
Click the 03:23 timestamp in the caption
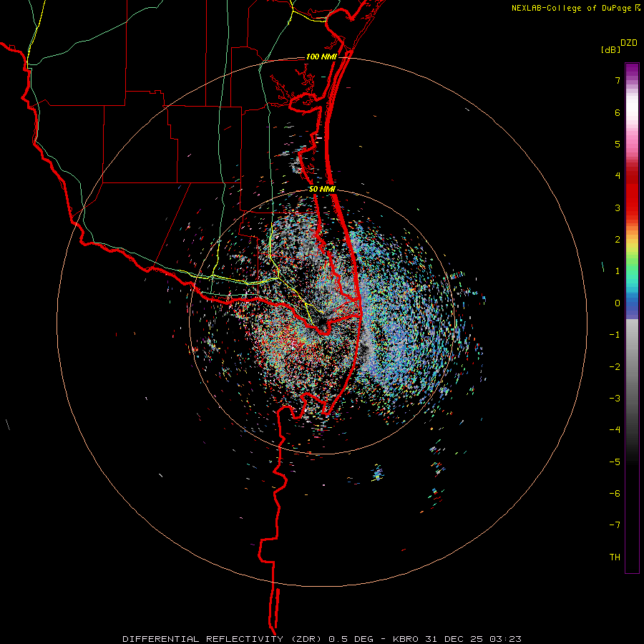point(506,639)
